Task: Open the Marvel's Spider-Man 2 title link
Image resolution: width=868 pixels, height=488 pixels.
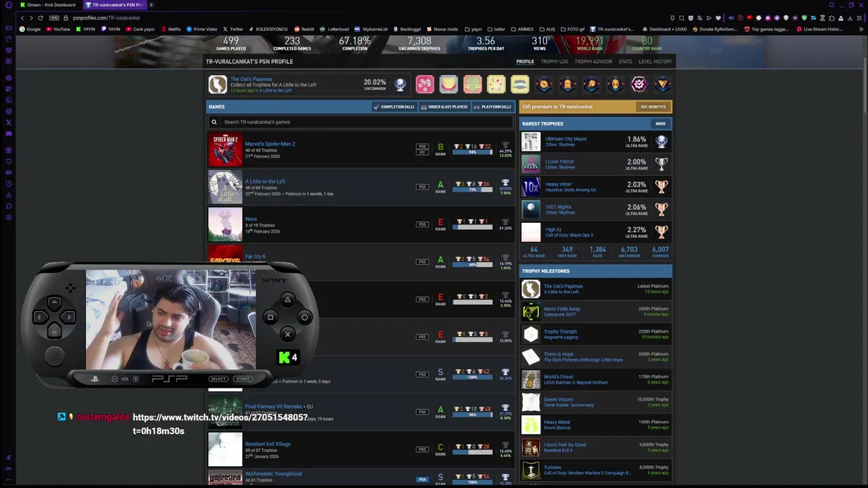Action: (270, 144)
